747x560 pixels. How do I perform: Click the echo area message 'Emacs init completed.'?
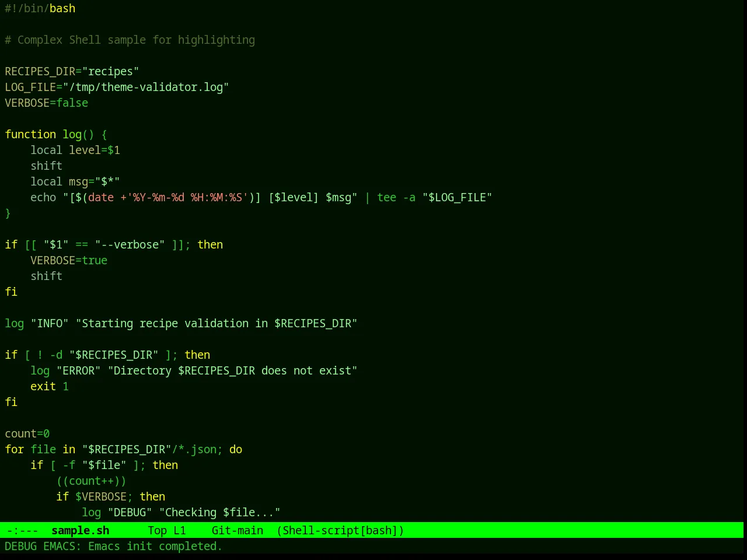coord(155,546)
